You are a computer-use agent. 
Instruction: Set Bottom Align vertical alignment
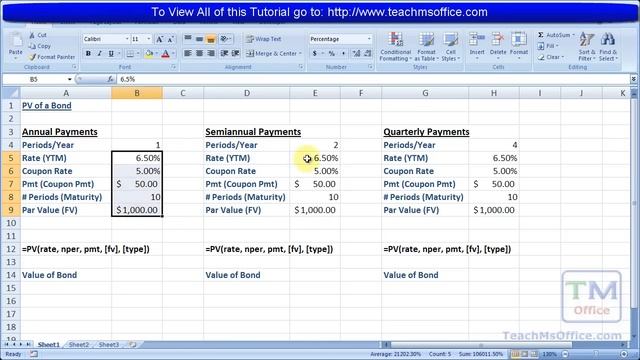[x=211, y=39]
